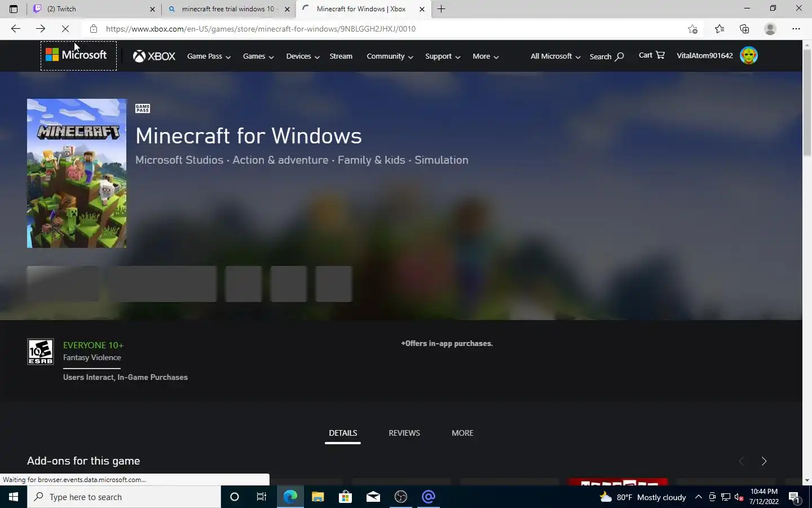Click the browser forward arrow
The height and width of the screenshot is (508, 812).
41,29
